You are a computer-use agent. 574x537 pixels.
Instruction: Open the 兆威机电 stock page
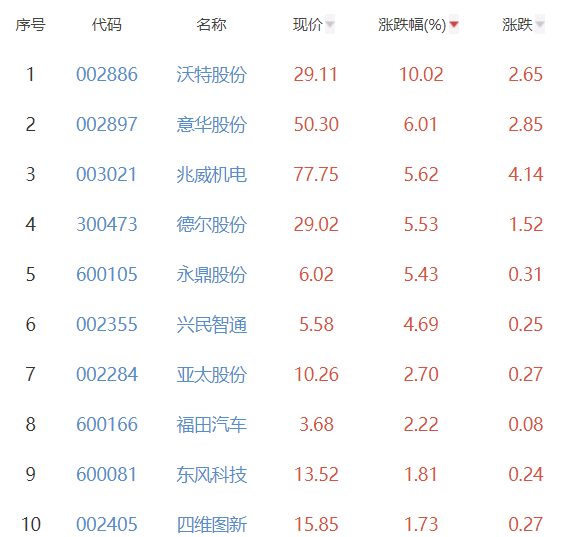tap(212, 175)
